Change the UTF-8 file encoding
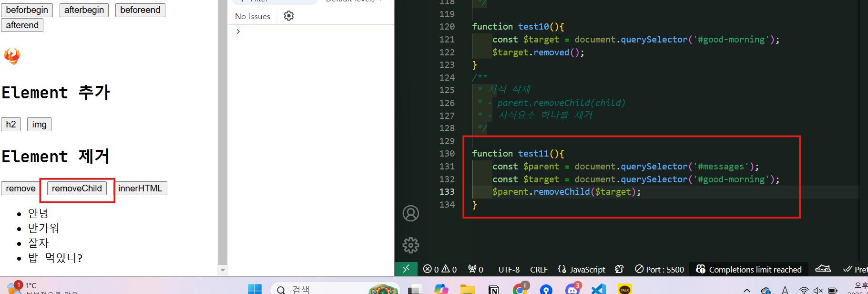This screenshot has height=294, width=868. coord(509,269)
